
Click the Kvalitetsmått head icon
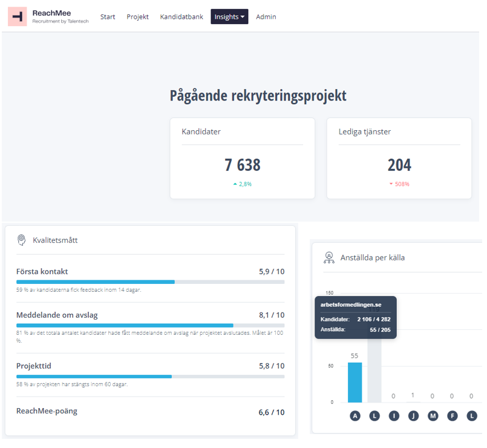tap(21, 240)
